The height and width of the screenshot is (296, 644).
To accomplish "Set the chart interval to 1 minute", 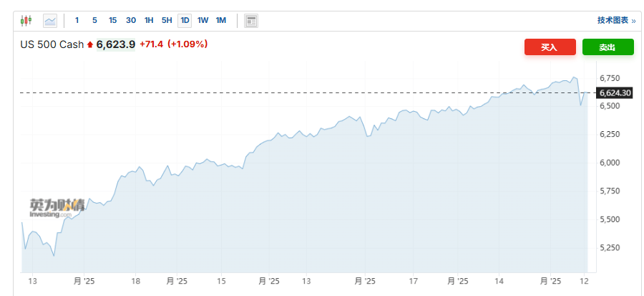I will 77,21.
